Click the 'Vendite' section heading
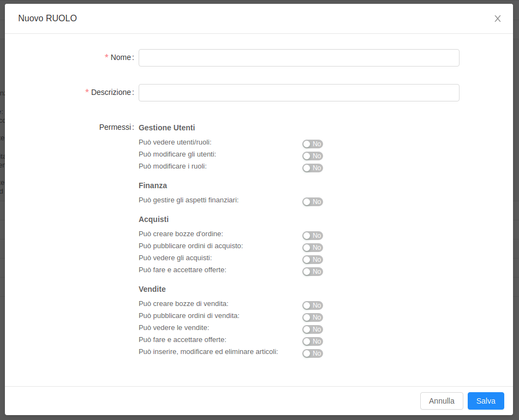This screenshot has height=420, width=519. (x=152, y=289)
